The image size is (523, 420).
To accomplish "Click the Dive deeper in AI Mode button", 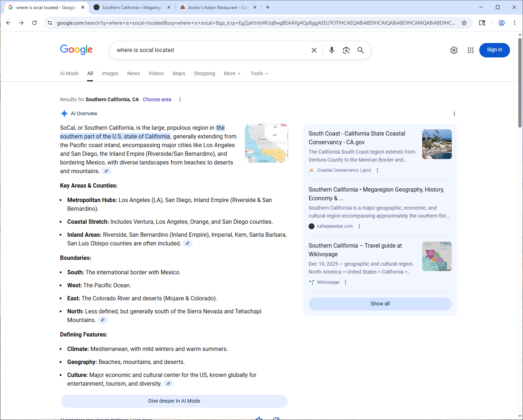I will [x=174, y=401].
